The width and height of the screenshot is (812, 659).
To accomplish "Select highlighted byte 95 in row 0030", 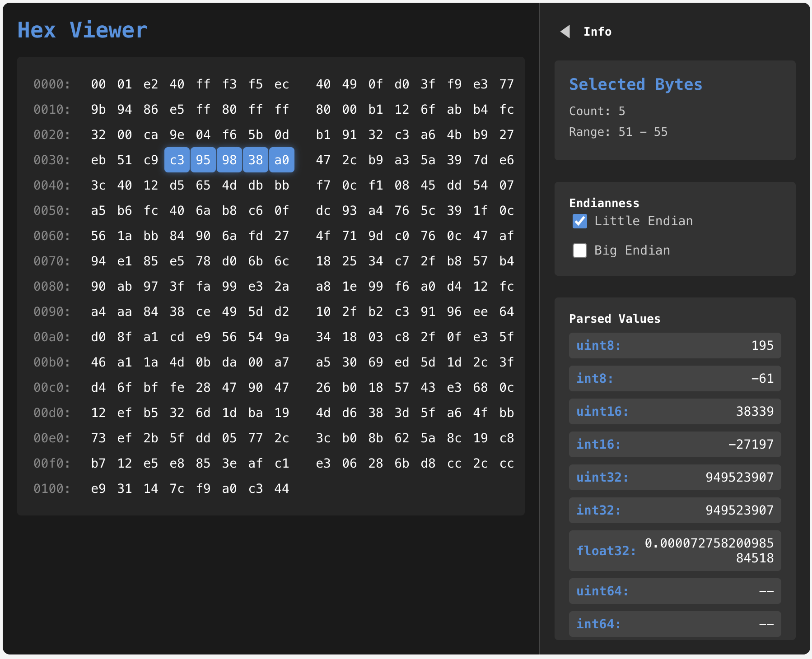I will click(x=203, y=160).
